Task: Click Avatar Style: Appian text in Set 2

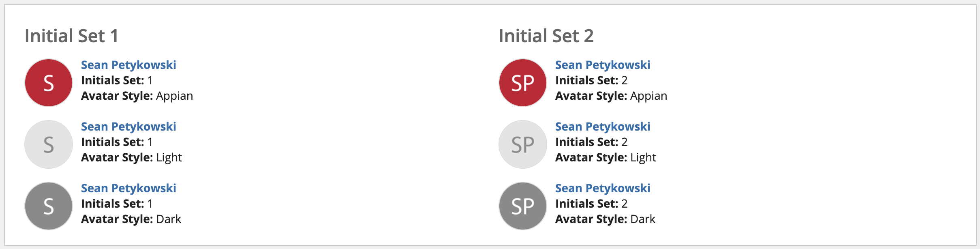Action: [x=611, y=96]
